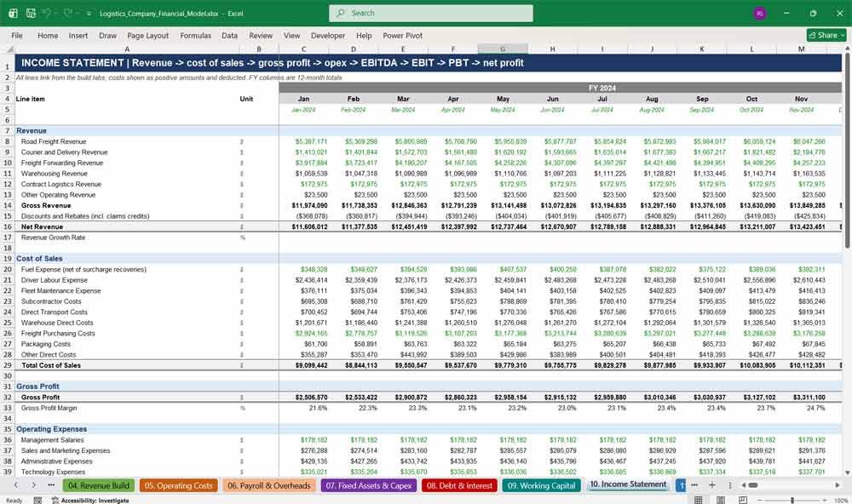Click the 100% zoom level
The image size is (852, 504).
coord(841,501)
